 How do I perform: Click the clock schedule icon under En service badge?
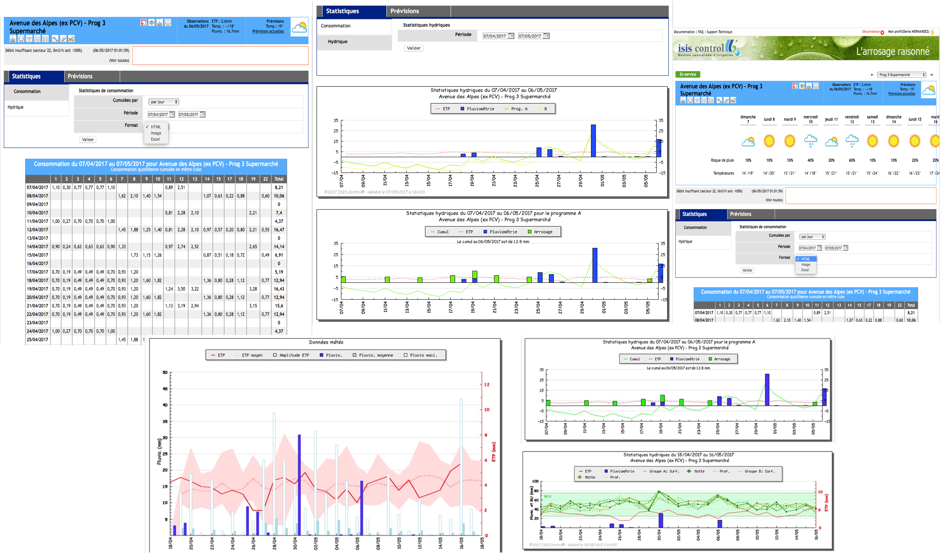coord(690,100)
